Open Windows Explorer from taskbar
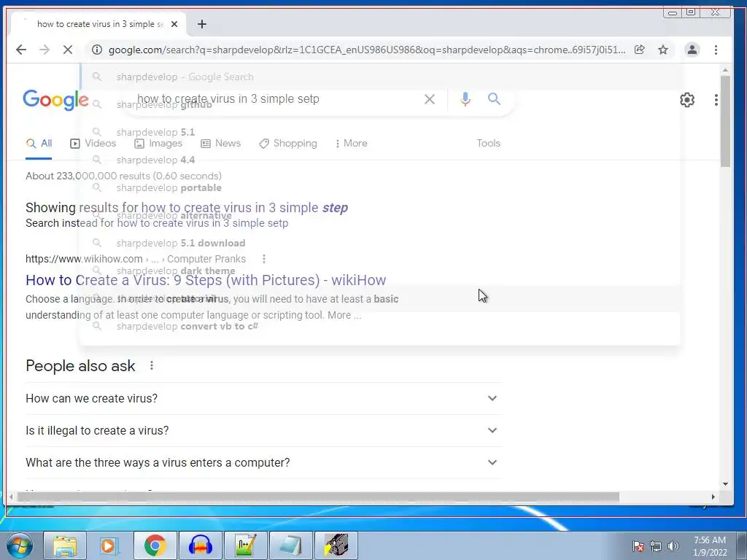The image size is (747, 560). (x=65, y=545)
